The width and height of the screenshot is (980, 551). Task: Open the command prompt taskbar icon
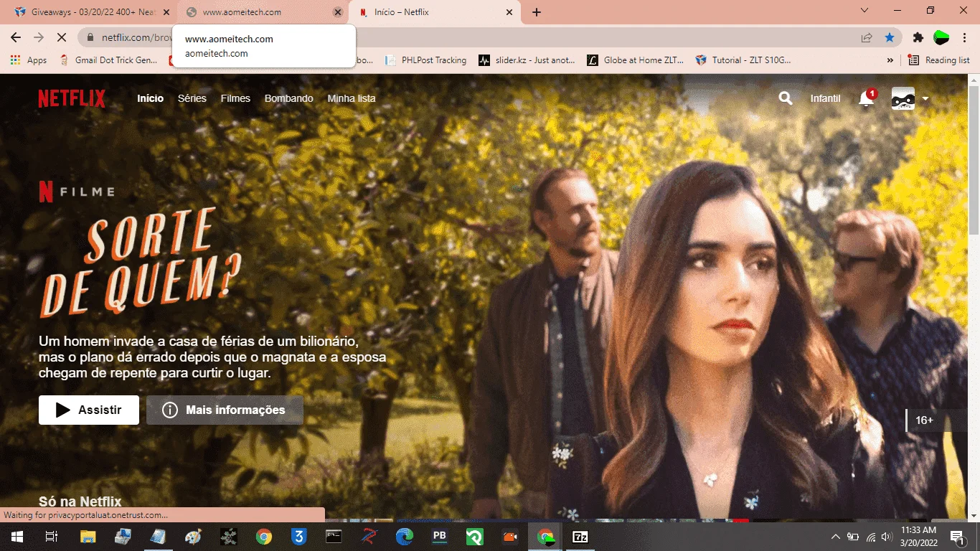pos(334,537)
